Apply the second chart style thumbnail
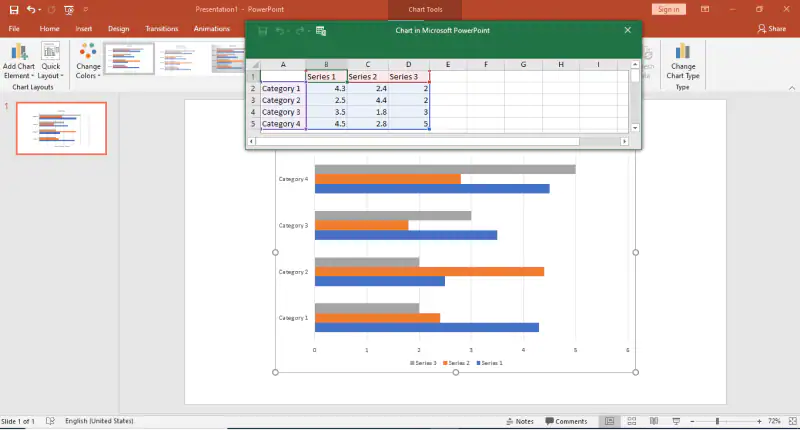This screenshot has width=800, height=430. click(181, 58)
